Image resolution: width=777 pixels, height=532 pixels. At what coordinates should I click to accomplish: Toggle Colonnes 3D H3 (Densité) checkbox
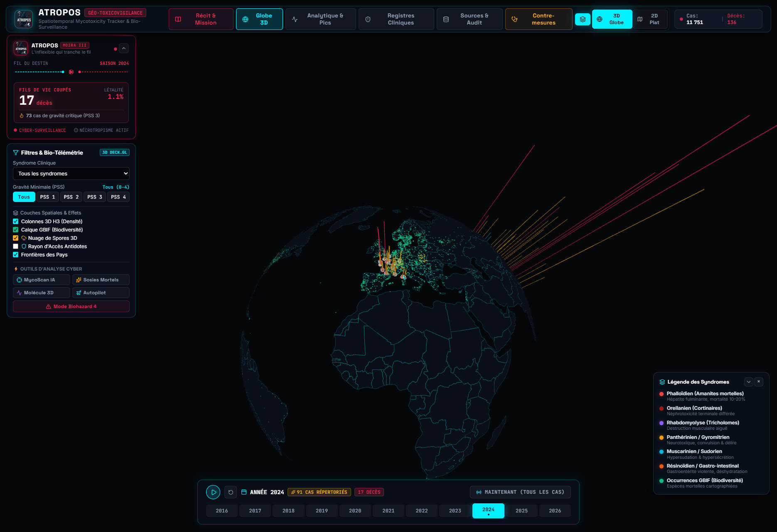pyautogui.click(x=16, y=222)
